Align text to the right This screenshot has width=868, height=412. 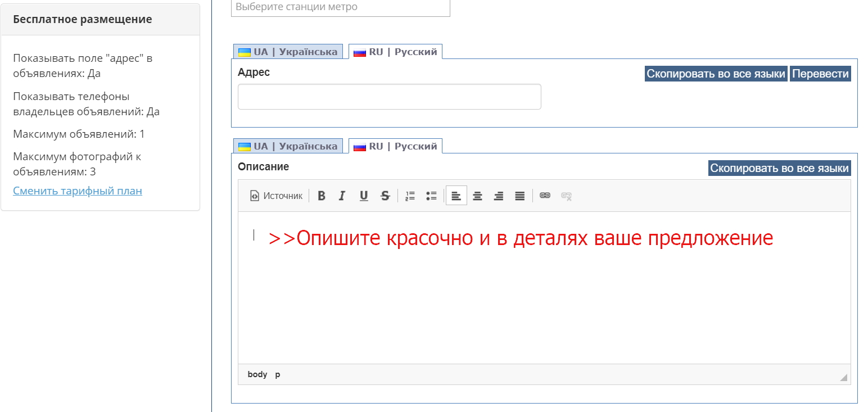499,196
